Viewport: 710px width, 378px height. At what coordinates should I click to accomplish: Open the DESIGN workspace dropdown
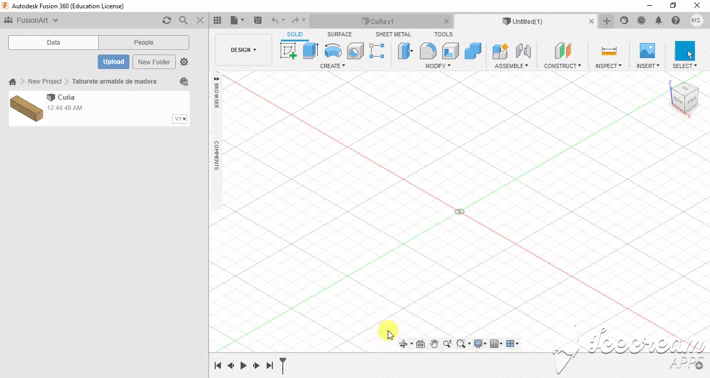pyautogui.click(x=243, y=50)
